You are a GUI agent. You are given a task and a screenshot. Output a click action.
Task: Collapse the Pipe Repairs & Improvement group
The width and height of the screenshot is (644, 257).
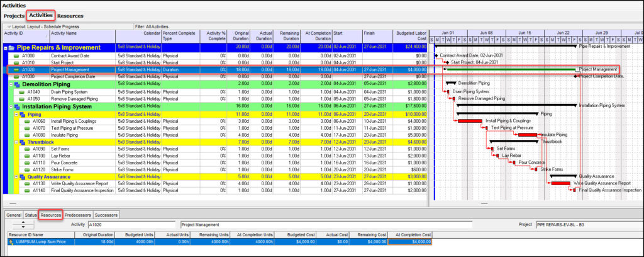pos(6,48)
